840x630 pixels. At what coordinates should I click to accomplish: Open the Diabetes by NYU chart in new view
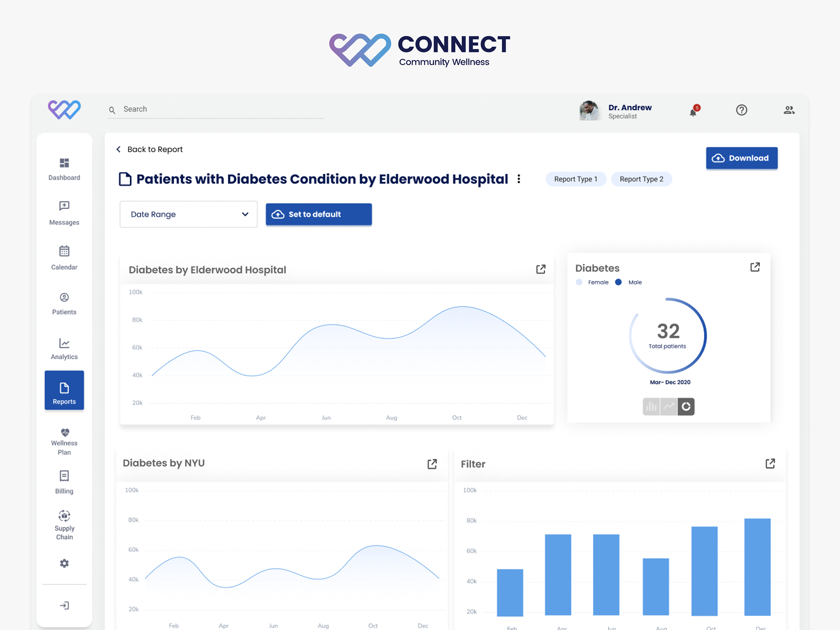tap(432, 464)
